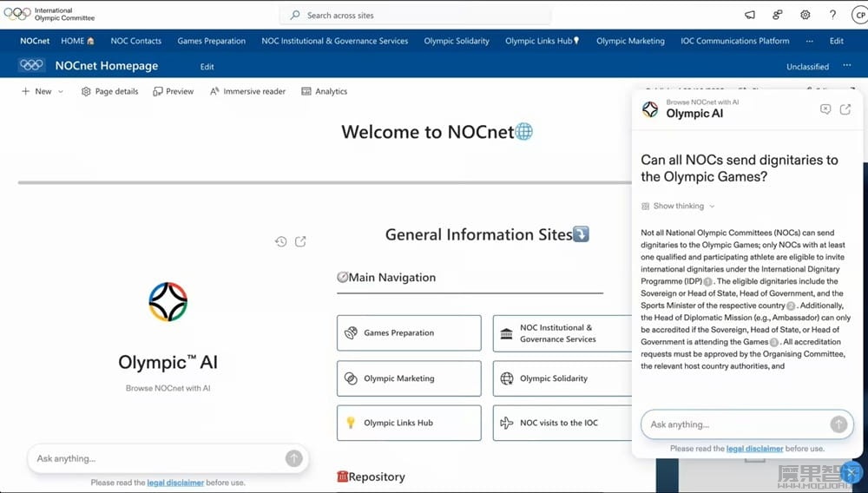The image size is (868, 493).
Task: Click the help question mark icon
Action: click(x=832, y=15)
